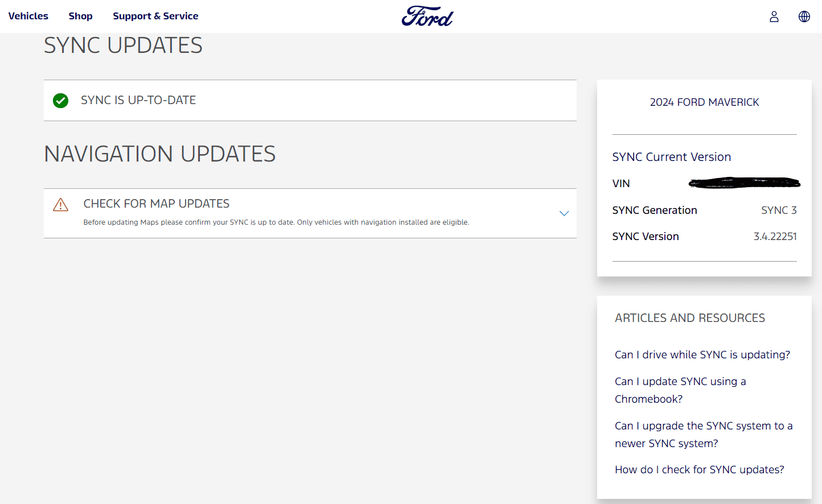Open 'Can I upgrade the SYNC system' article

coord(704,435)
